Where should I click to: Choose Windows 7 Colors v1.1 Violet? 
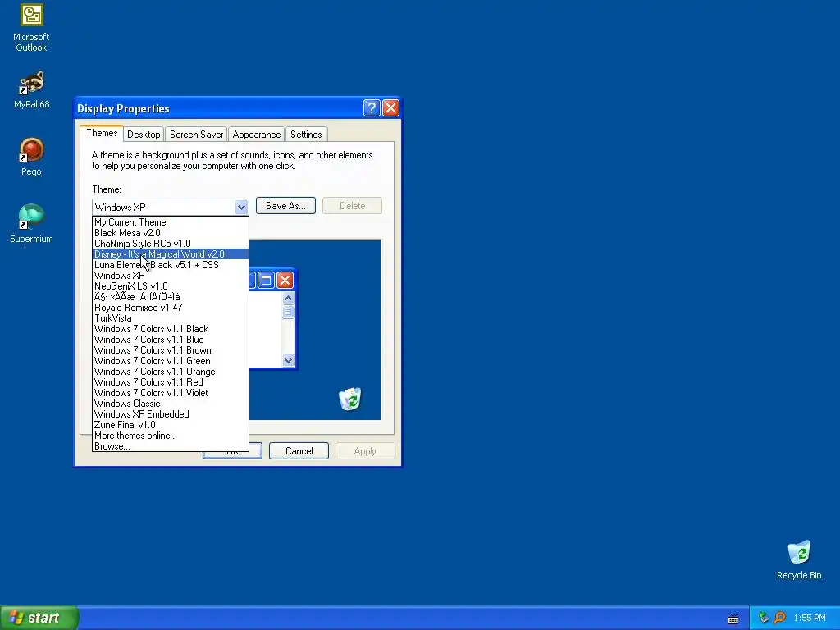pyautogui.click(x=171, y=393)
